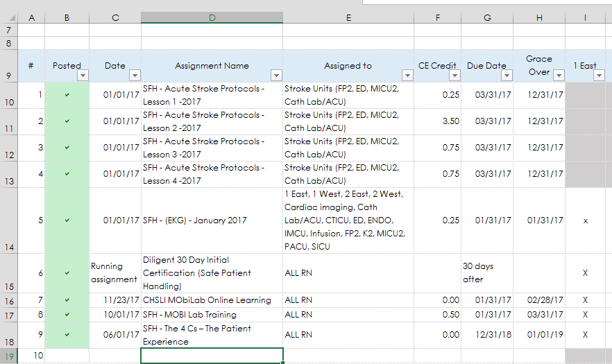
Task: Select column E header
Action: pos(348,17)
